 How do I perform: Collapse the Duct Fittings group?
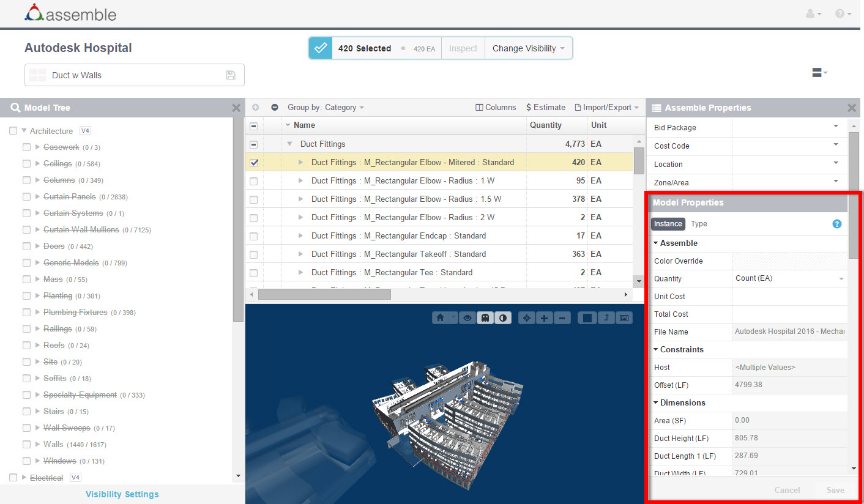click(x=290, y=144)
